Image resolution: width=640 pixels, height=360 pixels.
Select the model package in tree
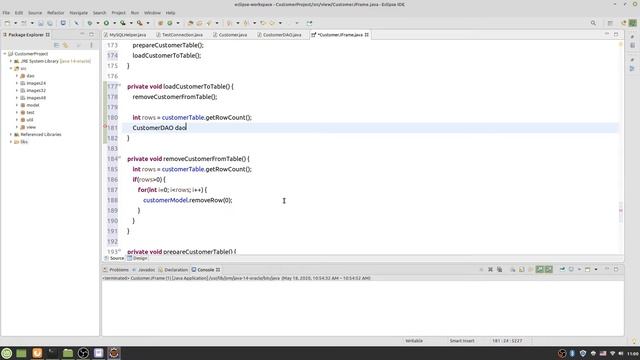point(33,105)
